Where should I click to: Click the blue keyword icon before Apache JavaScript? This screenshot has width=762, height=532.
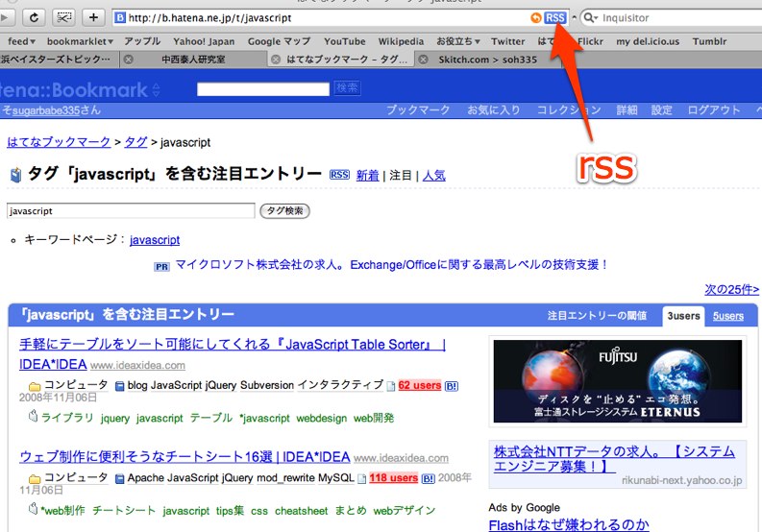[119, 478]
